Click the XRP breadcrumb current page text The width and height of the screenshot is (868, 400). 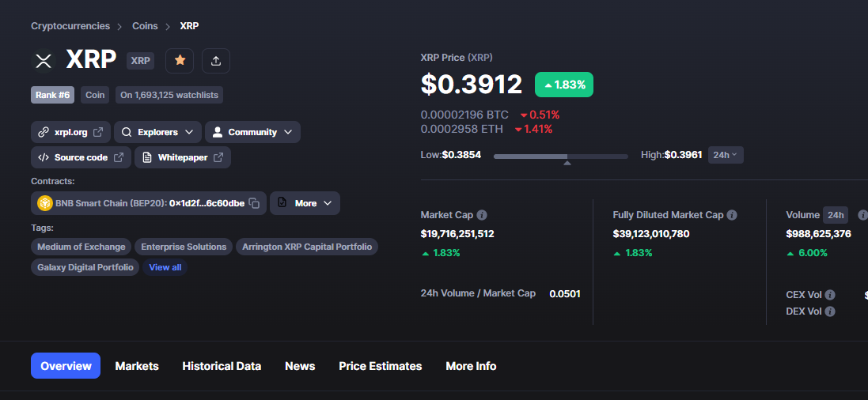point(189,26)
